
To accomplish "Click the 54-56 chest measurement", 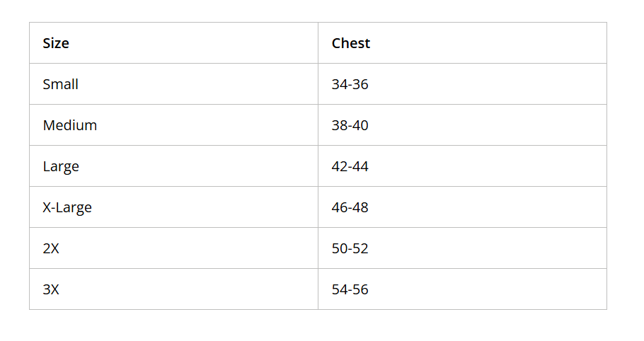I will point(350,289).
